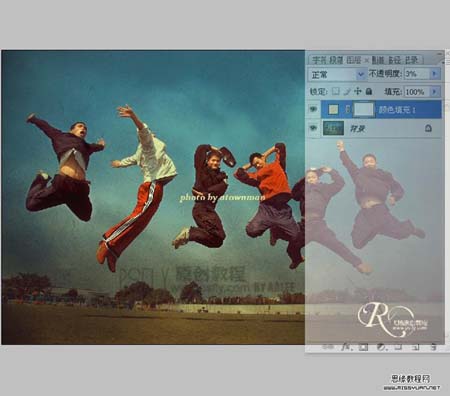
Task: Switch to the 路径 paths tab
Action: [x=395, y=60]
